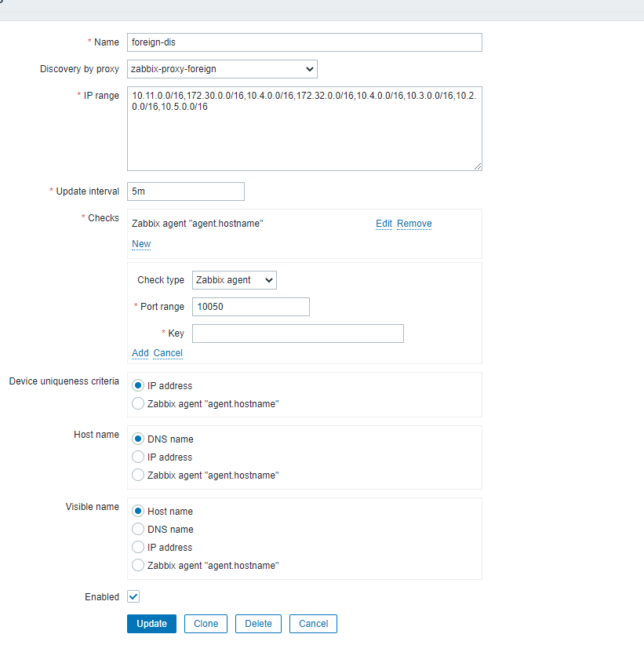Focus the Key input field
Image resolution: width=644 pixels, height=645 pixels.
298,333
